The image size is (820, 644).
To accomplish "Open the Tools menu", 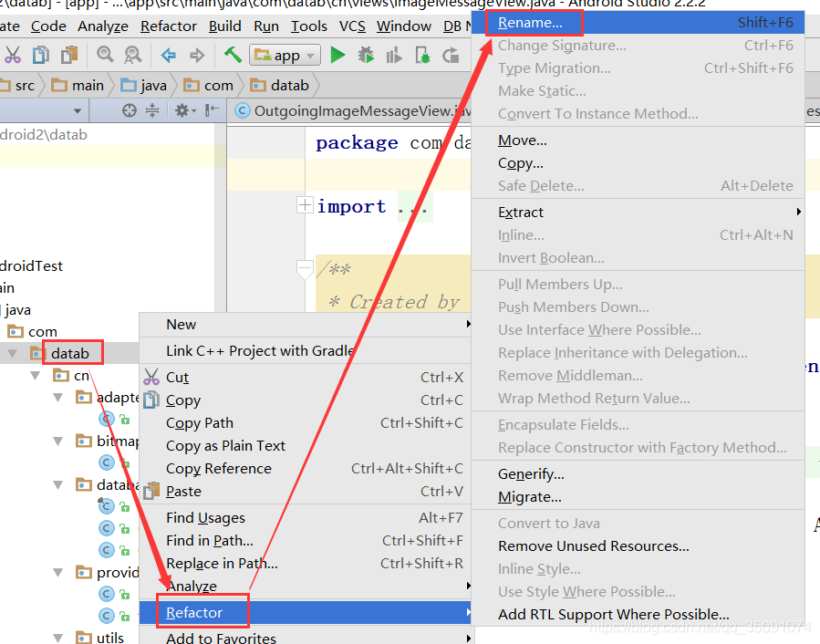I will point(309,26).
